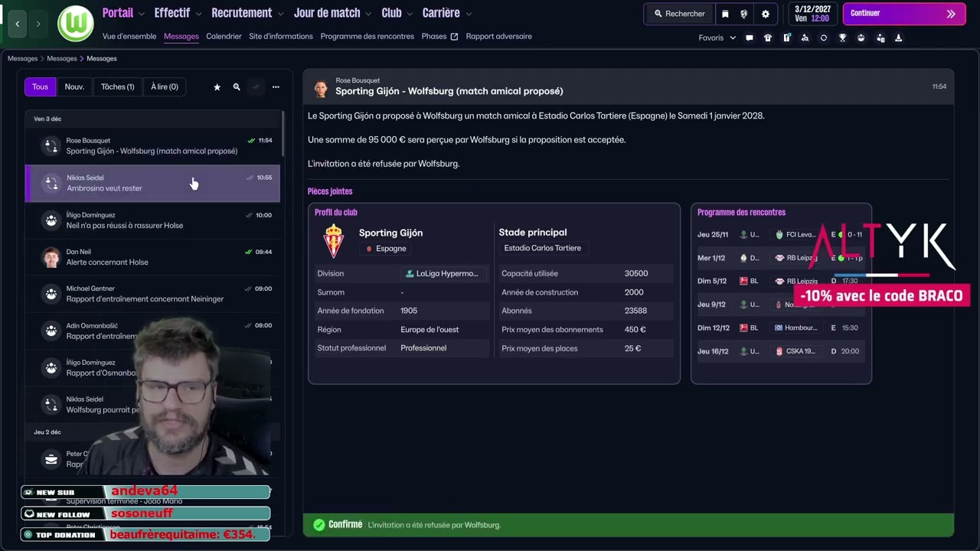Click the Wolfsburg club badge
The image size is (980, 551).
pos(75,24)
